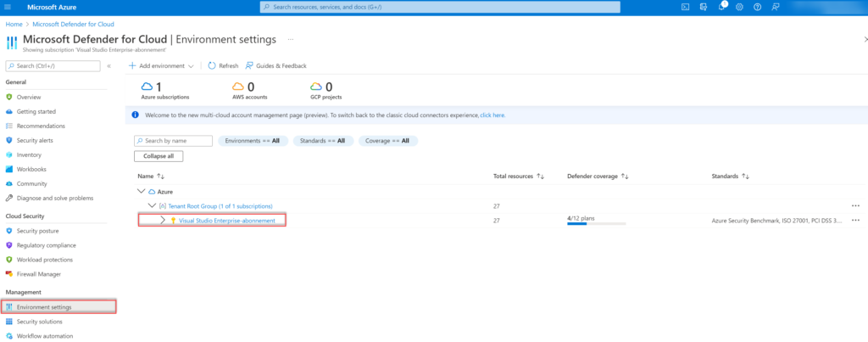Collapse the Azure tree node chevron
This screenshot has width=868, height=342.
[141, 191]
